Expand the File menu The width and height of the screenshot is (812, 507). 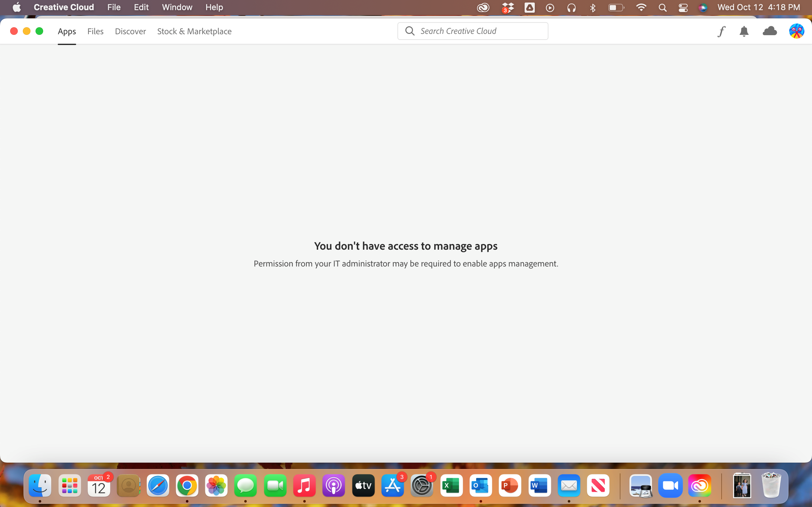tap(114, 7)
